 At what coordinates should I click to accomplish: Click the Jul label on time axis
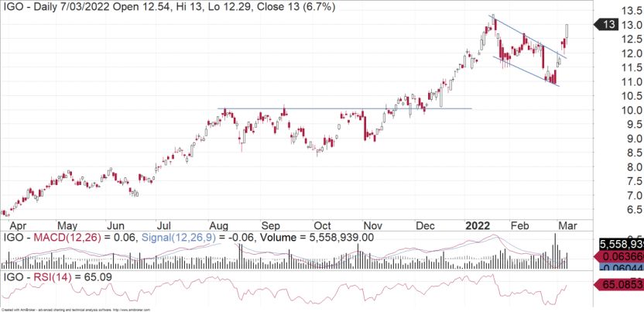(x=164, y=226)
